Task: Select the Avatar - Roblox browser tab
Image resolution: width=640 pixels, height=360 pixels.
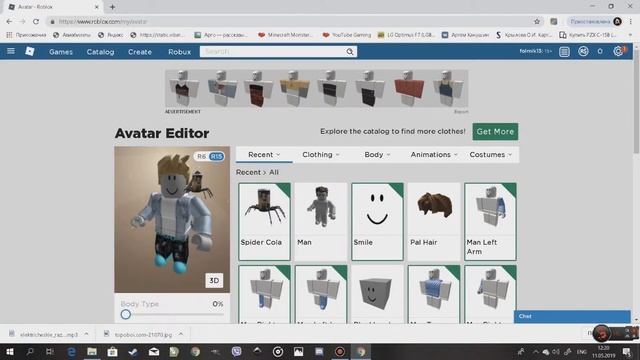Action: point(53,7)
